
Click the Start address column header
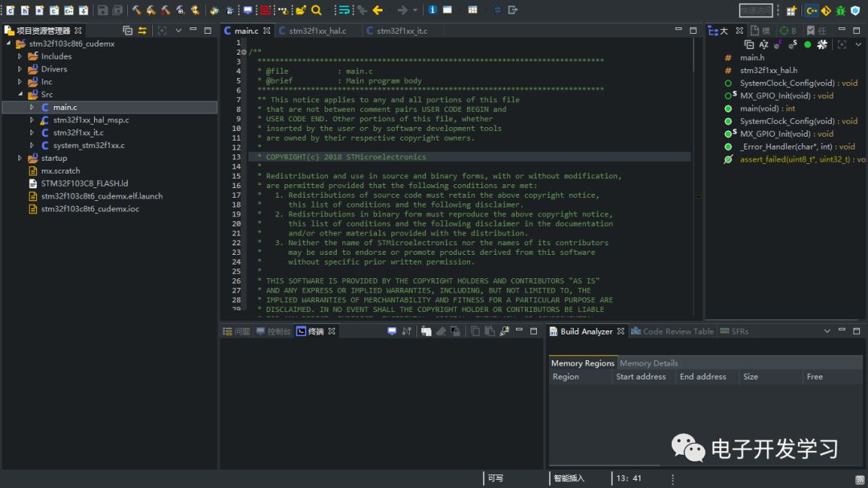coord(641,377)
